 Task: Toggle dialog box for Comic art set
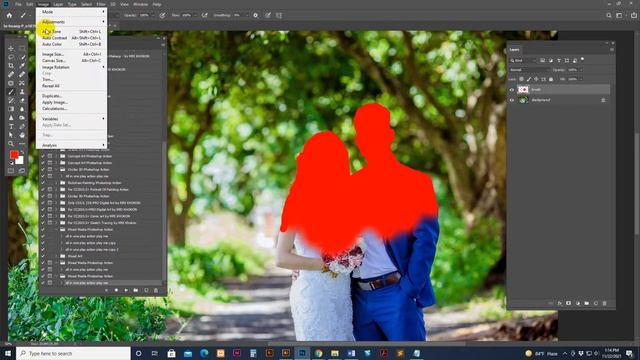coord(50,216)
